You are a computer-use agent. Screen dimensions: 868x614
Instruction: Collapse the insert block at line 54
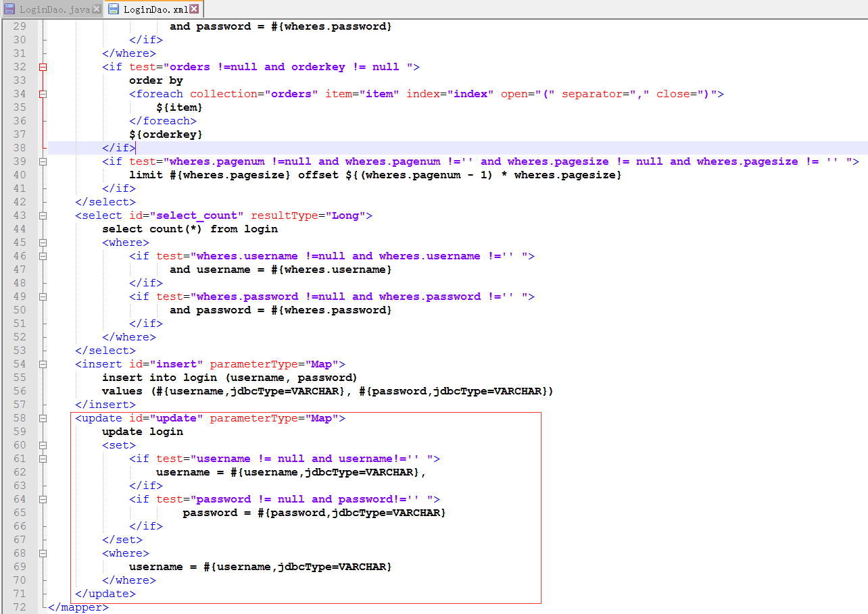pyautogui.click(x=43, y=364)
